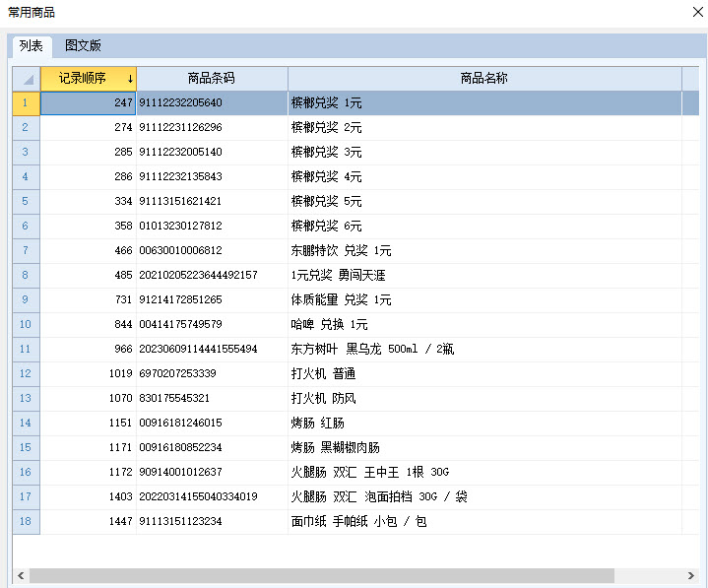Choose the 打火机 防风 product
Screen dimensions: 708x588
[323, 398]
